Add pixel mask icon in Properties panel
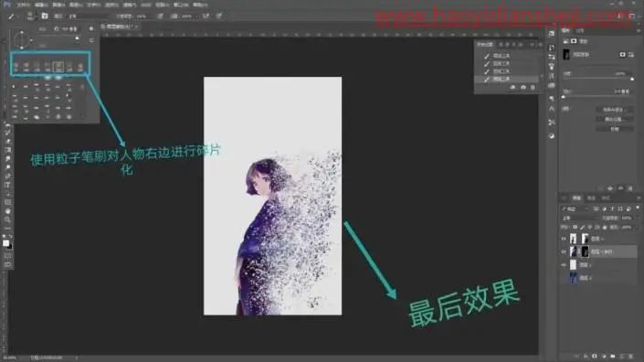Screen dimensions: 644x362 coord(623,54)
